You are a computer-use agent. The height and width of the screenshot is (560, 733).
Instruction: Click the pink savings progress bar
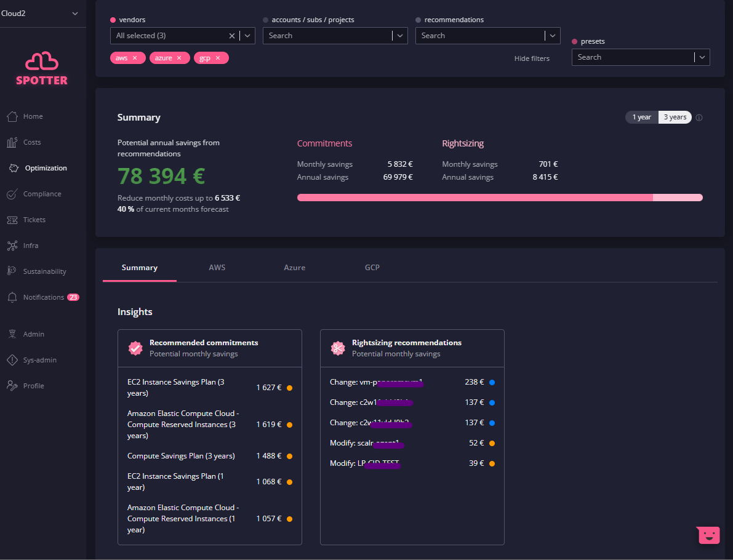click(474, 198)
